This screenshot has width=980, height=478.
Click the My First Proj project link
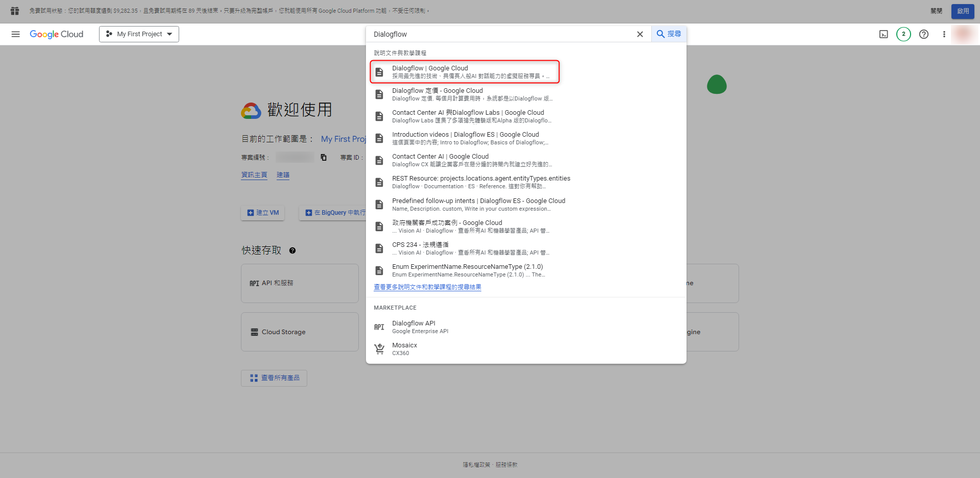344,139
